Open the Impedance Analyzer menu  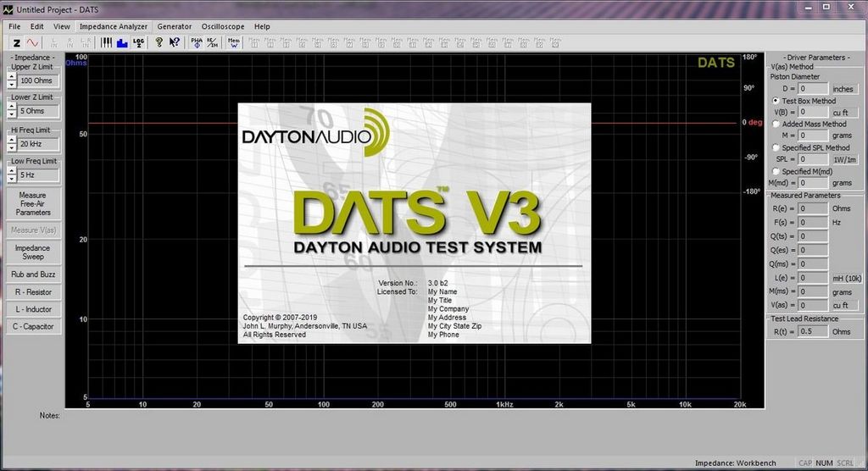point(114,26)
